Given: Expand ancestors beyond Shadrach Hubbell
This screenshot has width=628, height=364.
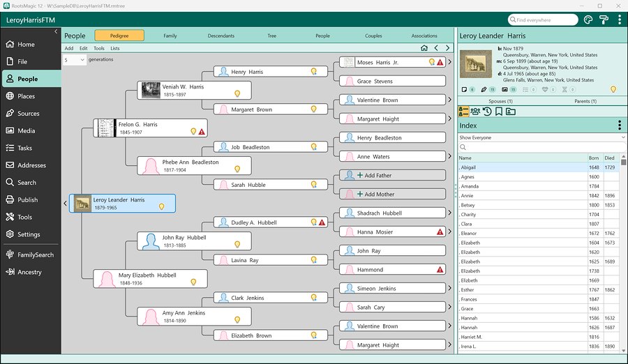Looking at the screenshot, I should (450, 213).
